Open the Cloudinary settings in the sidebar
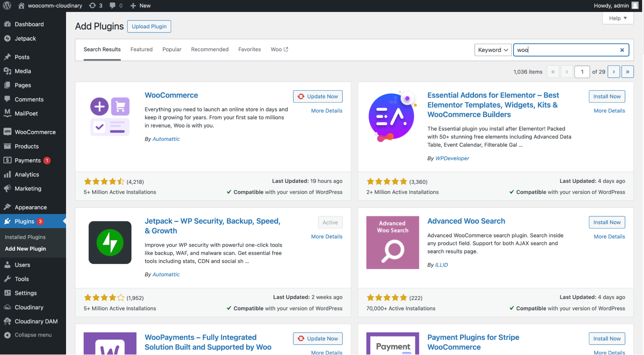644x355 pixels. pyautogui.click(x=29, y=307)
